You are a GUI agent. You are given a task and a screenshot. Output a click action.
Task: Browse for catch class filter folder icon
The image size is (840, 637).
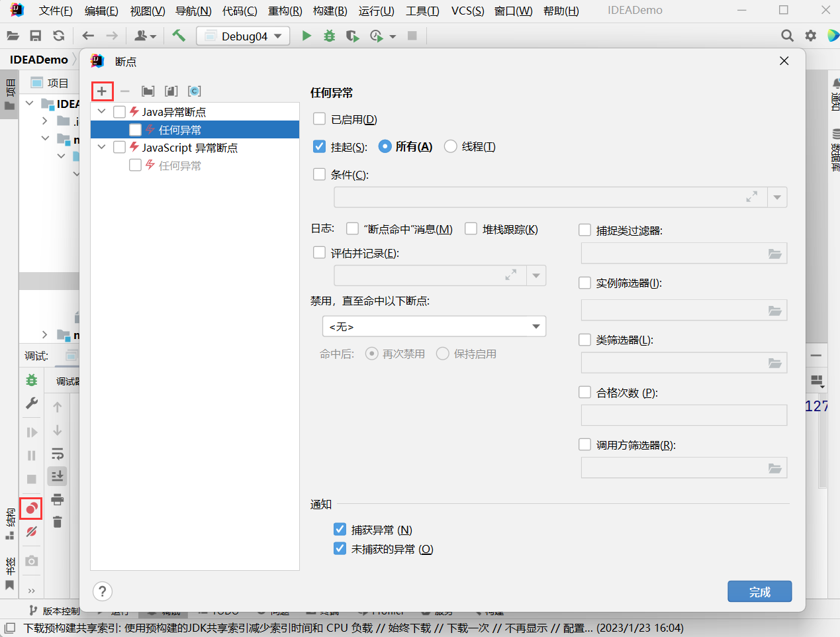pyautogui.click(x=774, y=254)
